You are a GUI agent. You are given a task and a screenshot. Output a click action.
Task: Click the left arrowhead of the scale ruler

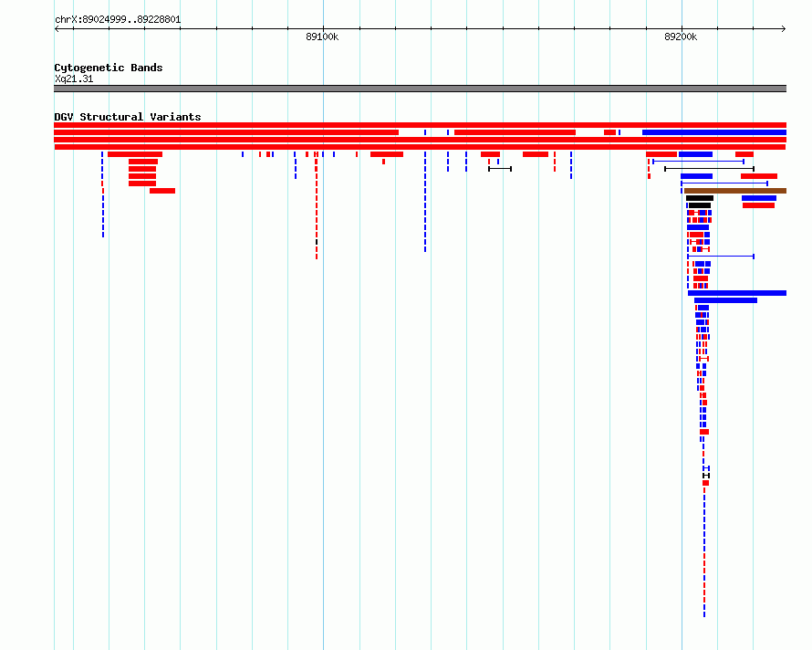click(57, 28)
